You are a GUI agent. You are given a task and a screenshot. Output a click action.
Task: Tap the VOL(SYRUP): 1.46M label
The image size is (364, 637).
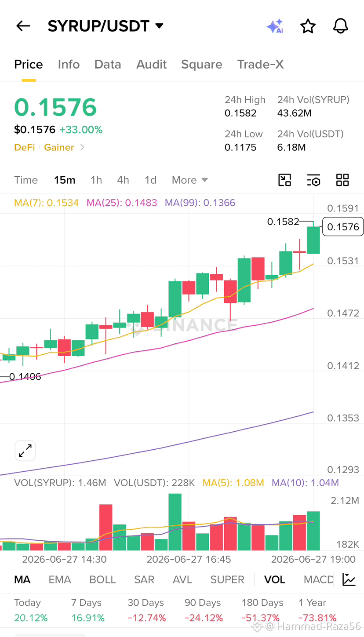[60, 483]
